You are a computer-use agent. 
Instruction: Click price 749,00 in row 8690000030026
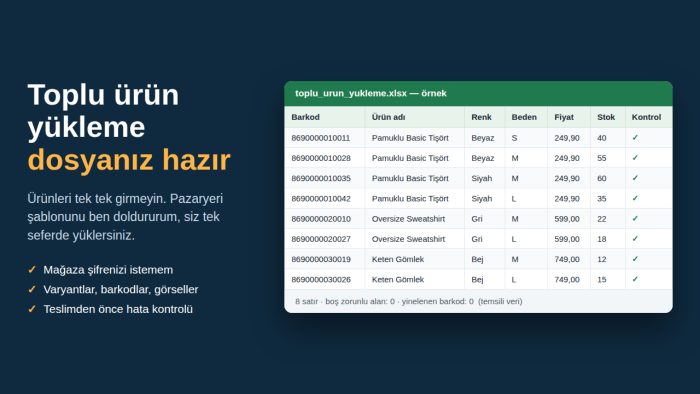(567, 279)
